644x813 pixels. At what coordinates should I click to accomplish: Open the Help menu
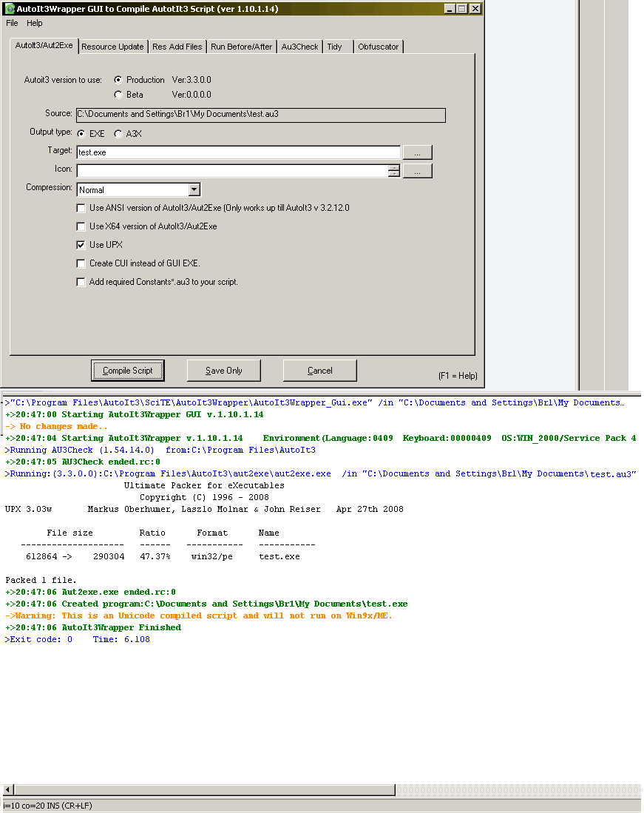pos(35,24)
